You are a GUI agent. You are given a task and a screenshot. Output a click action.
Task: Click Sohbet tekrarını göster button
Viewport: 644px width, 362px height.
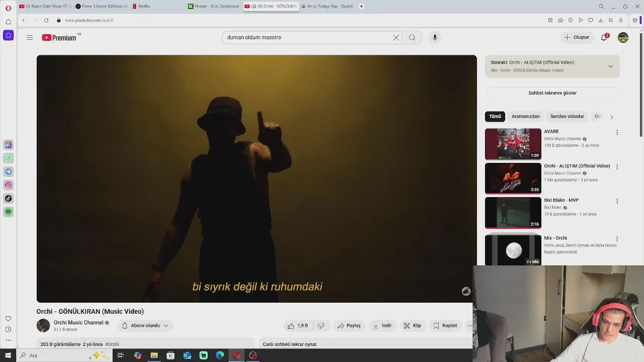[552, 93]
